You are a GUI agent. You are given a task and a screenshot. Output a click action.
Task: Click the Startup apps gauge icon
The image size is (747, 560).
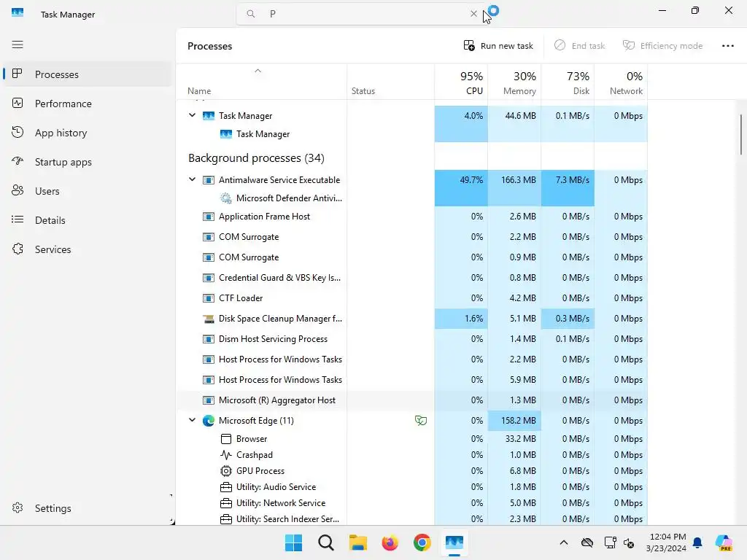18,161
